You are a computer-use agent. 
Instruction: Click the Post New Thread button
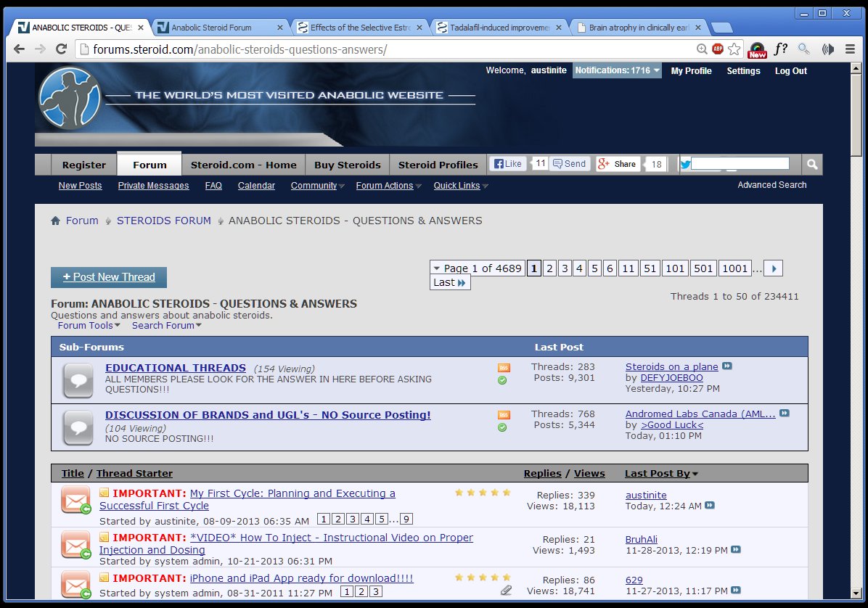(x=109, y=277)
